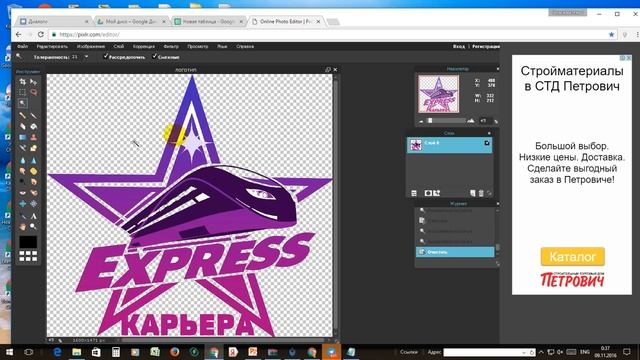
Task: Open the tolerance value dropdown arrow
Action: point(86,57)
